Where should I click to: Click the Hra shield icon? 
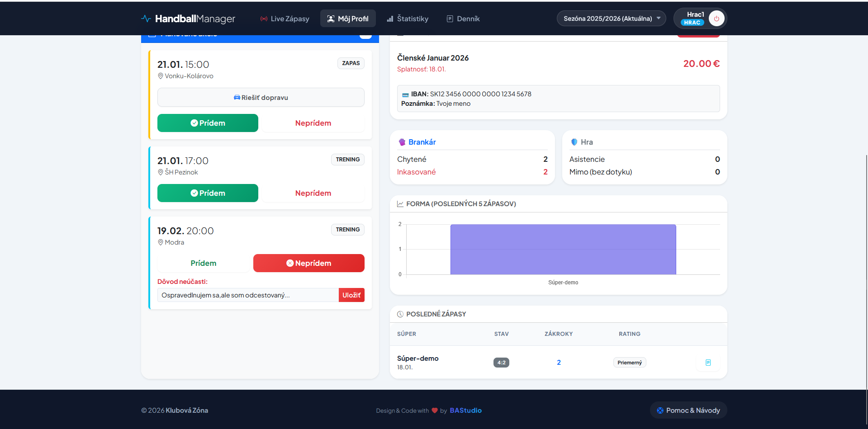574,142
